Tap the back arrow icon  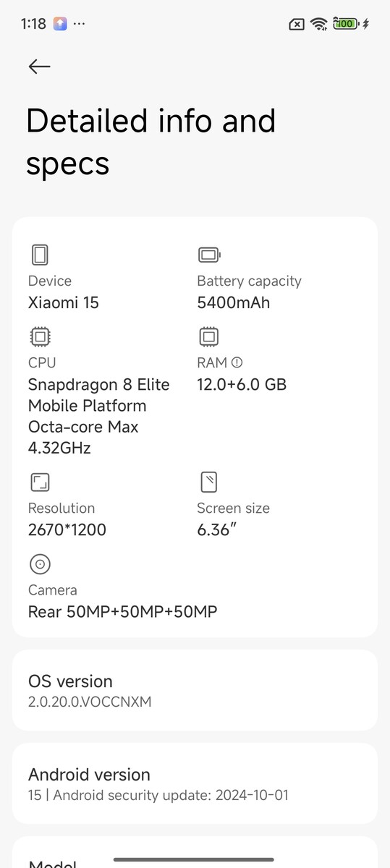coord(39,67)
